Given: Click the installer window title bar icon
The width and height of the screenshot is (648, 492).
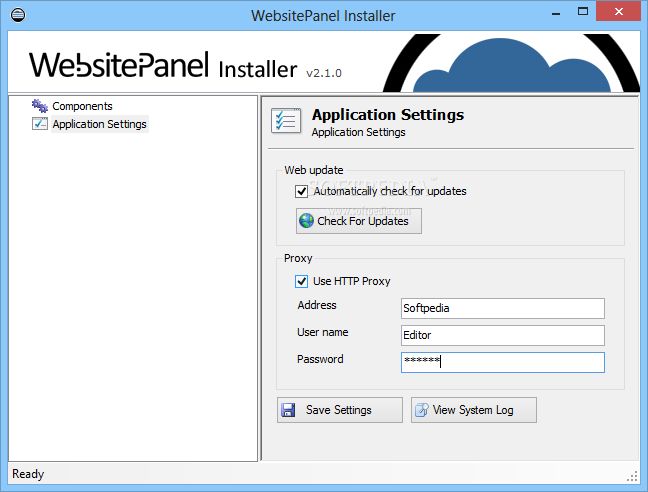Looking at the screenshot, I should click(x=14, y=15).
